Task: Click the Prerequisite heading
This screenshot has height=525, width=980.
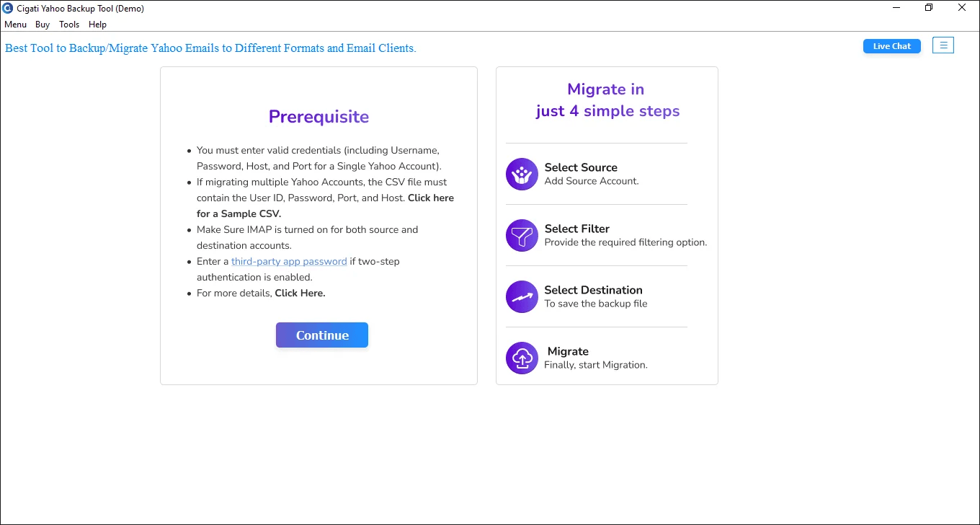Action: [318, 116]
